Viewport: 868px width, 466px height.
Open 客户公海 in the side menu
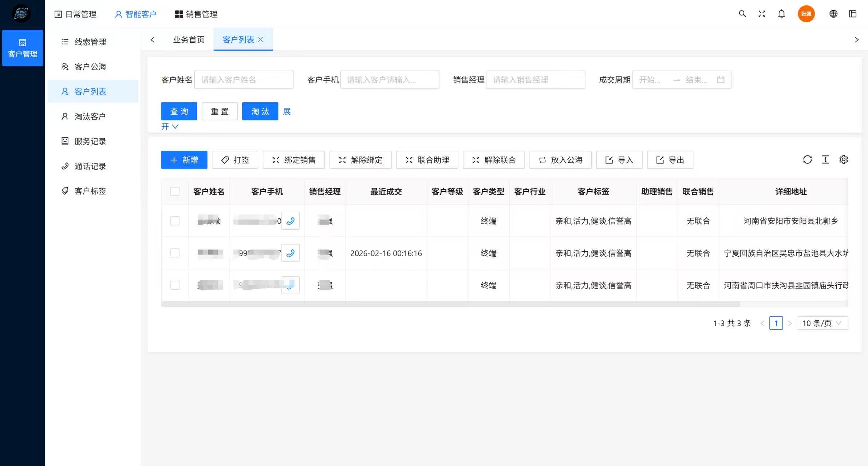coord(93,67)
